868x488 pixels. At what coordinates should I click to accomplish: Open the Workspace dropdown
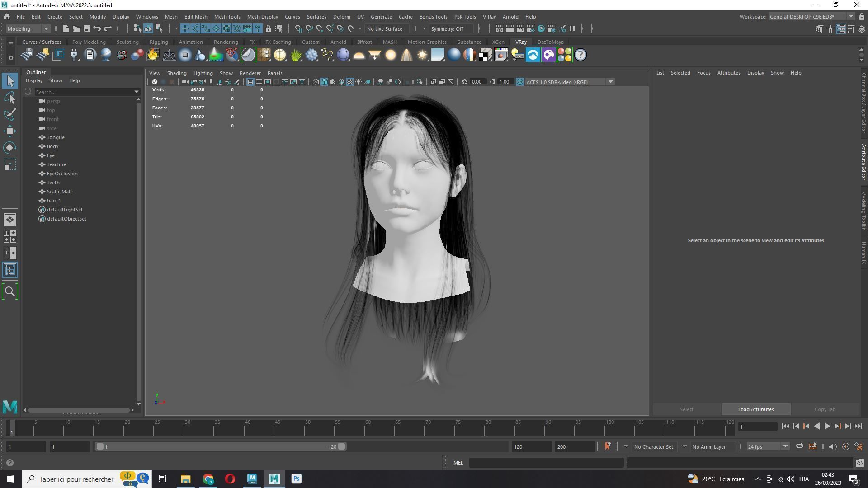pos(811,17)
